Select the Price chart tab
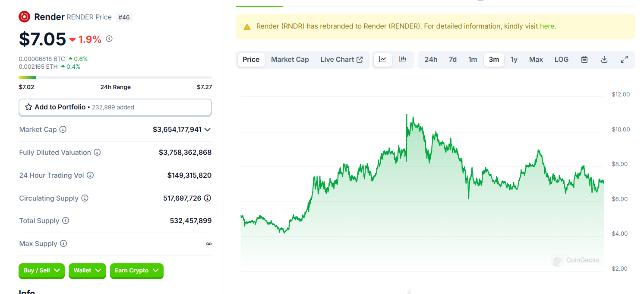 click(251, 60)
